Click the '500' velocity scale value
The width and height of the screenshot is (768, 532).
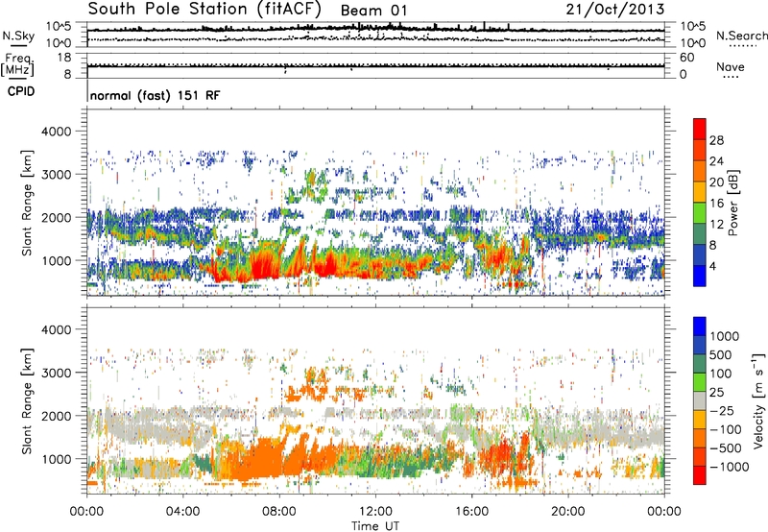coord(721,354)
